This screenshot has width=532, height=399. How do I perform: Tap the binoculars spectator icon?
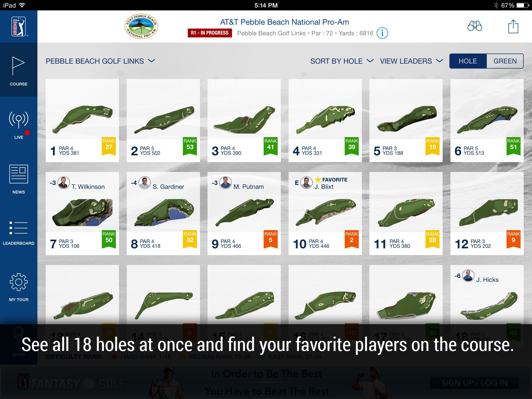[475, 26]
